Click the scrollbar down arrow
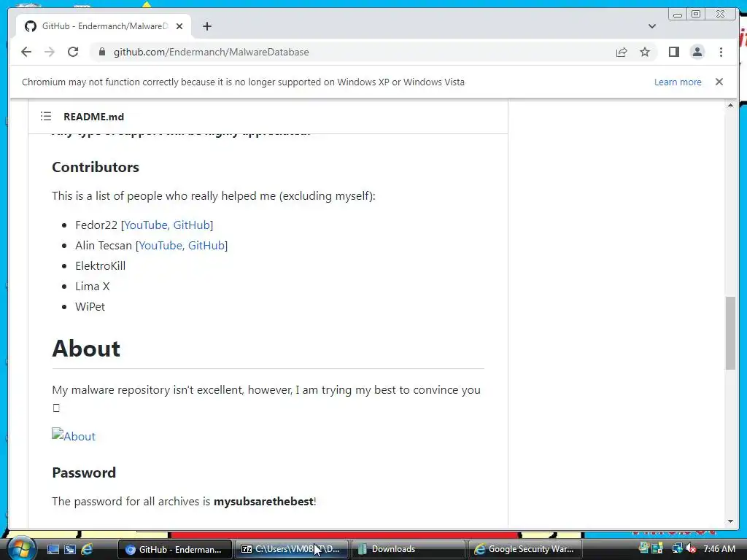 pos(730,521)
